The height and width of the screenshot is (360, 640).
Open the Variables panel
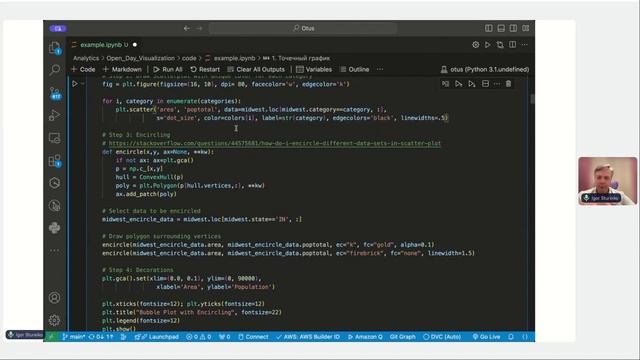314,69
